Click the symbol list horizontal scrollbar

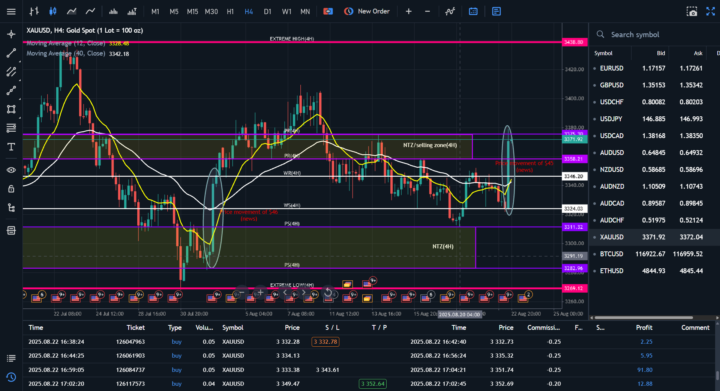(643, 317)
